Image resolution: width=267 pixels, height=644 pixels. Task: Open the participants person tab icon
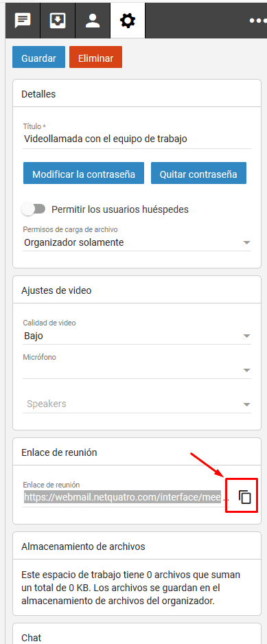click(93, 20)
